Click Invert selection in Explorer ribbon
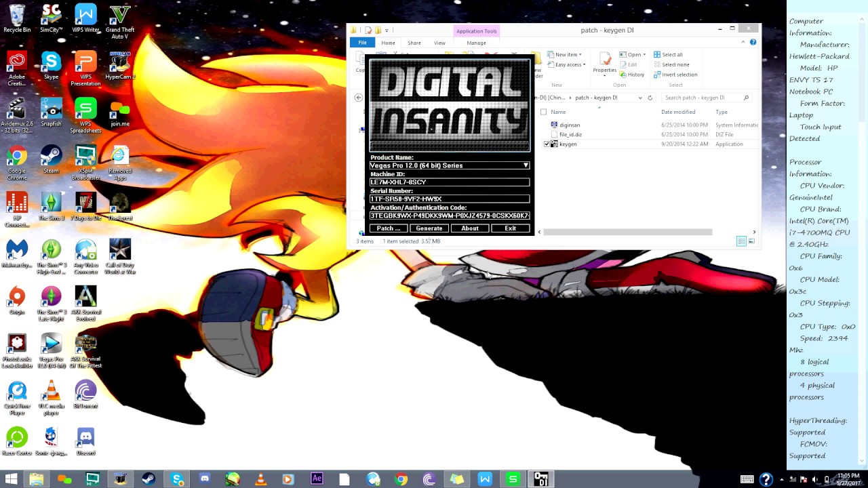This screenshot has width=868, height=488. 675,75
